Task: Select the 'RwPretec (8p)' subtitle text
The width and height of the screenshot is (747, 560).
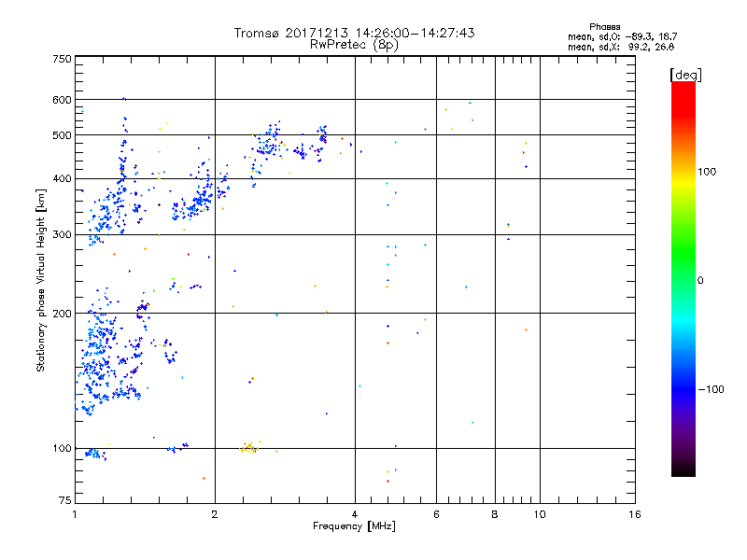Action: pos(354,45)
